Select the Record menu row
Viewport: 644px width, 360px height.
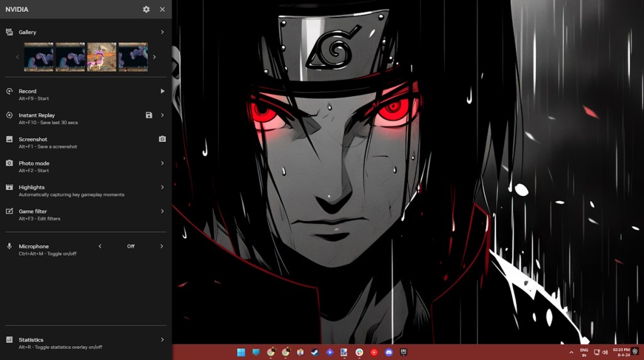(86, 94)
